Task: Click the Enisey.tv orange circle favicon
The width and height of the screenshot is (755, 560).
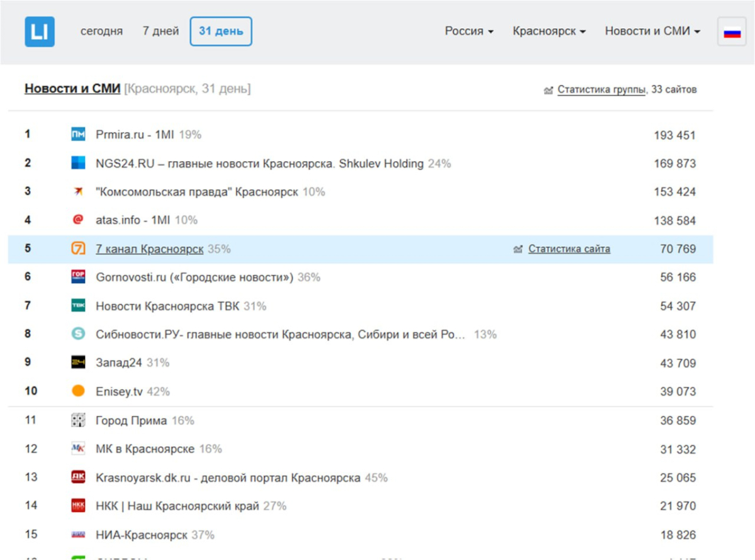Action: point(78,391)
